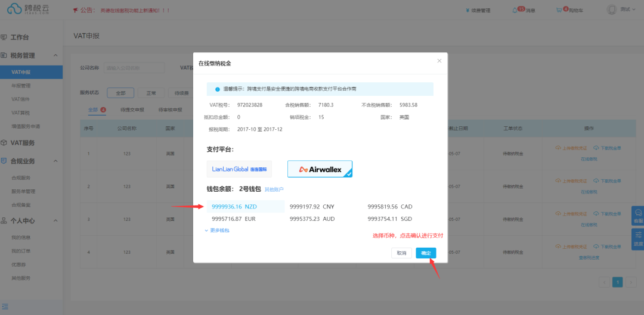Image resolution: width=644 pixels, height=315 pixels.
Task: Open 合规服务 in sidebar
Action: [21, 177]
